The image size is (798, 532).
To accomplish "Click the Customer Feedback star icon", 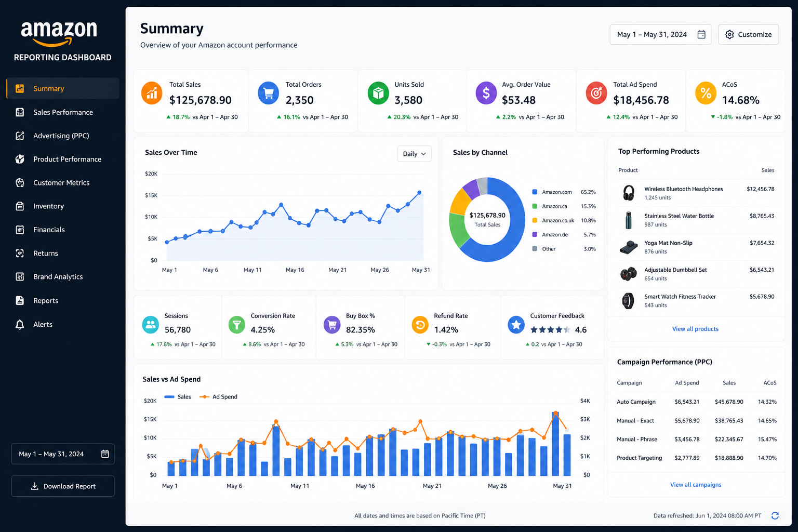I will [516, 325].
